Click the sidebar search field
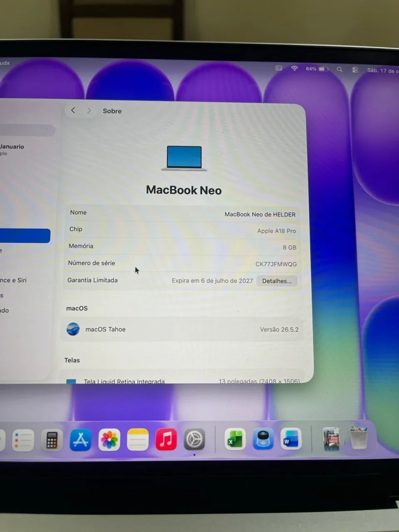Image resolution: width=399 pixels, height=532 pixels. (27, 131)
